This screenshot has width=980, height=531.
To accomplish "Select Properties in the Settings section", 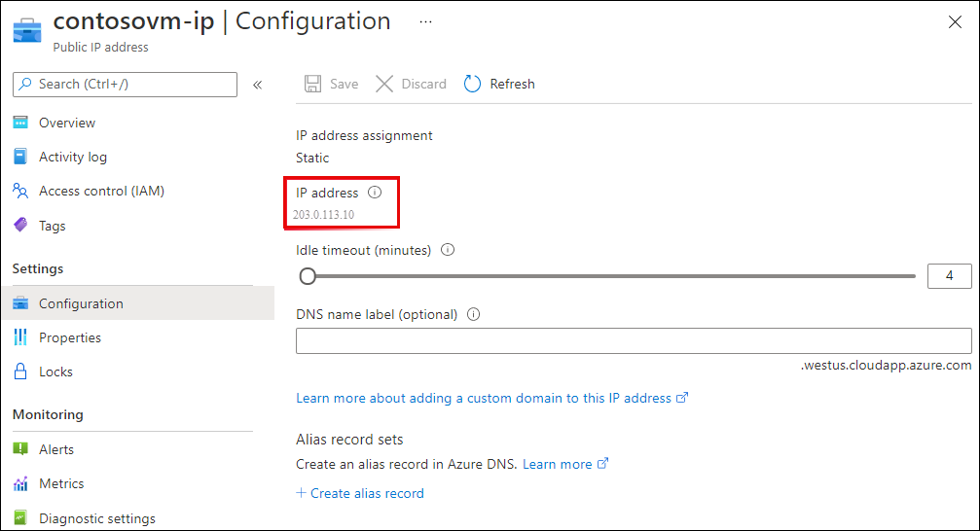I will coord(70,337).
